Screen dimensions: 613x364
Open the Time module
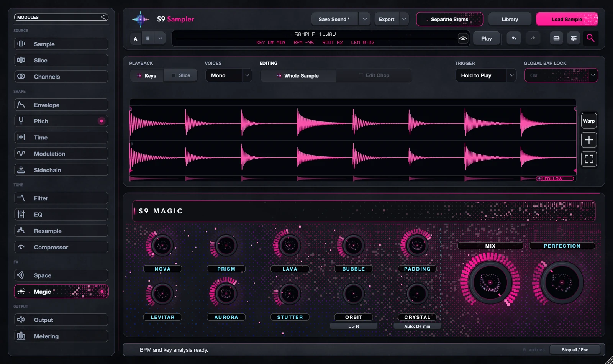pyautogui.click(x=61, y=137)
